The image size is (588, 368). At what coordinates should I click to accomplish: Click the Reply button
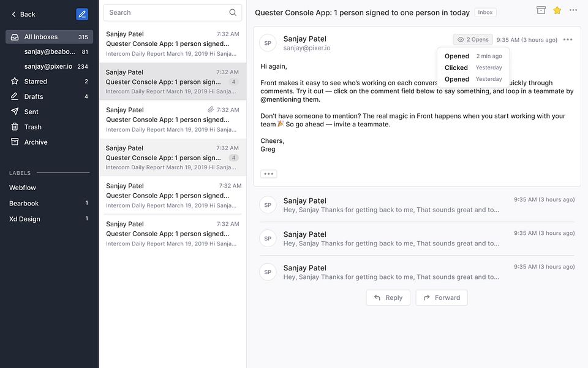click(388, 297)
